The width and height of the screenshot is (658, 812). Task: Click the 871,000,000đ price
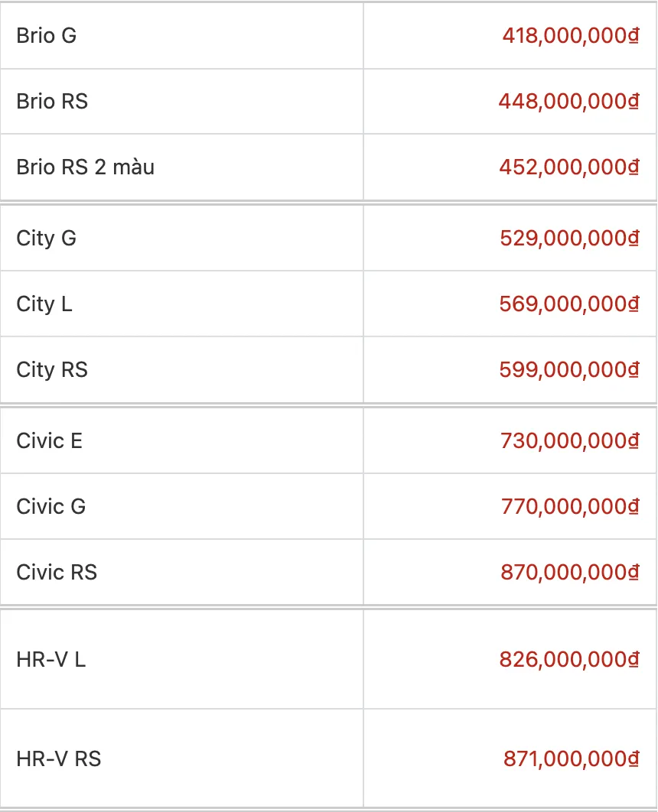pyautogui.click(x=572, y=758)
